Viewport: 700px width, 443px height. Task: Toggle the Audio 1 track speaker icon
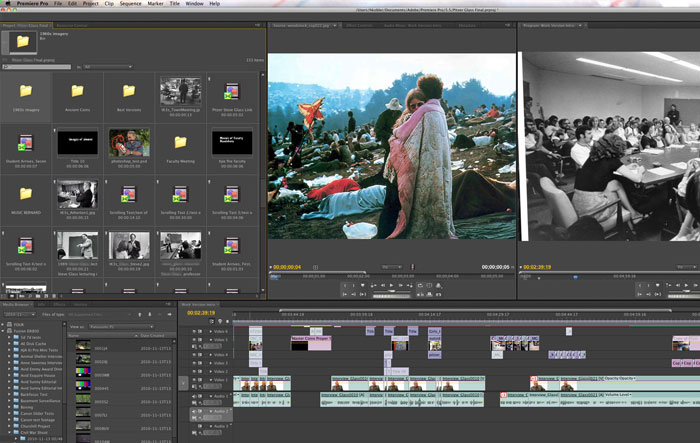[194, 396]
